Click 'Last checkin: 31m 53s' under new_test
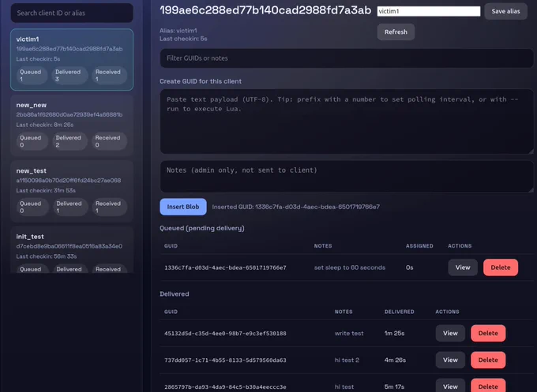The image size is (537, 392). pos(46,191)
